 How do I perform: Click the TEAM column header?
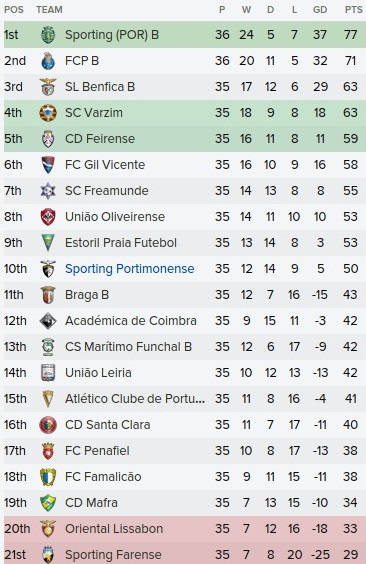pyautogui.click(x=49, y=10)
